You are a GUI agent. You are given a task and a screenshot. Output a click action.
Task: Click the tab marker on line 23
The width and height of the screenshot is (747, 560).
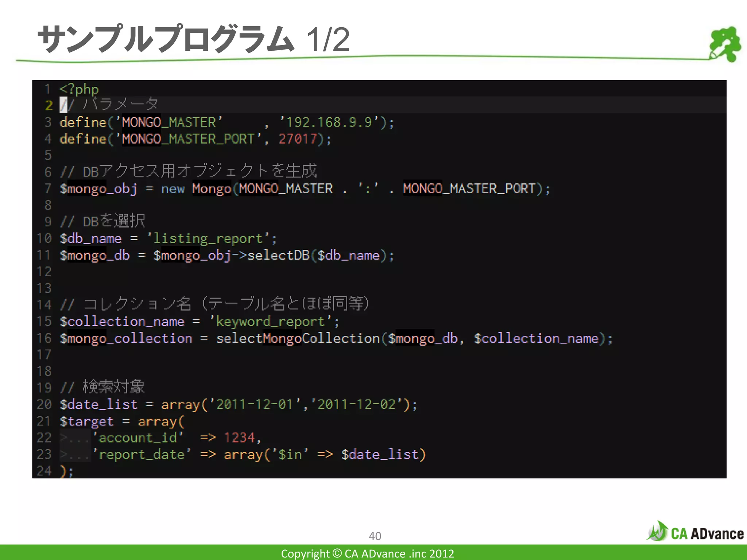tap(75, 454)
